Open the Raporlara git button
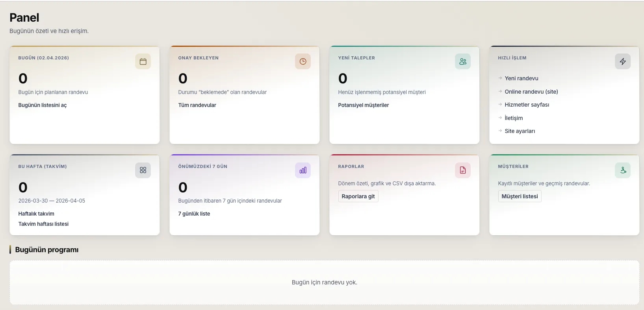The image size is (644, 310). point(358,196)
